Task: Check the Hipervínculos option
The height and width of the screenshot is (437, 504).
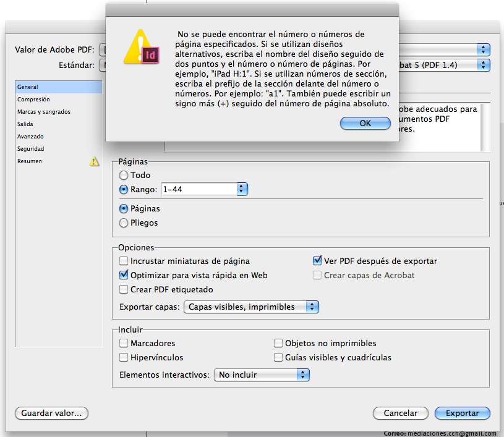Action: [x=124, y=357]
